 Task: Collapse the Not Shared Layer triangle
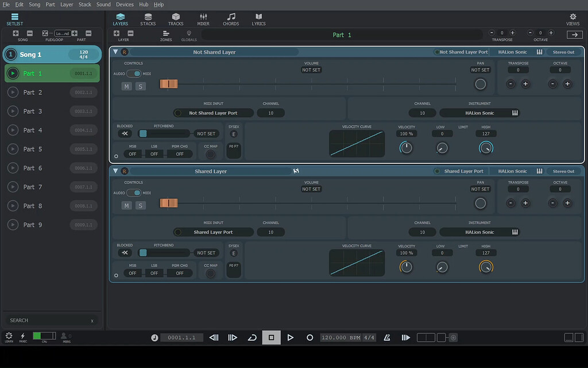tap(115, 52)
